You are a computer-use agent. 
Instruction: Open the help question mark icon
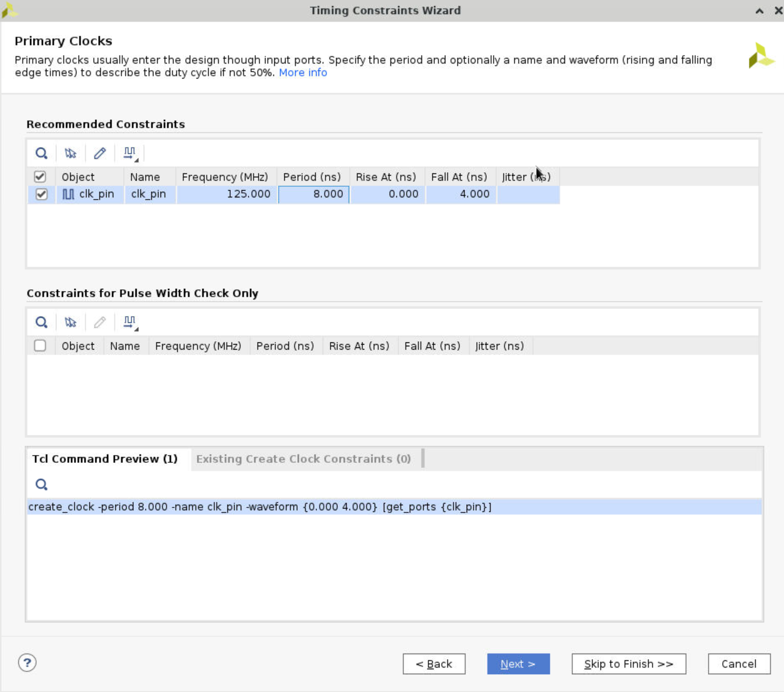(27, 663)
